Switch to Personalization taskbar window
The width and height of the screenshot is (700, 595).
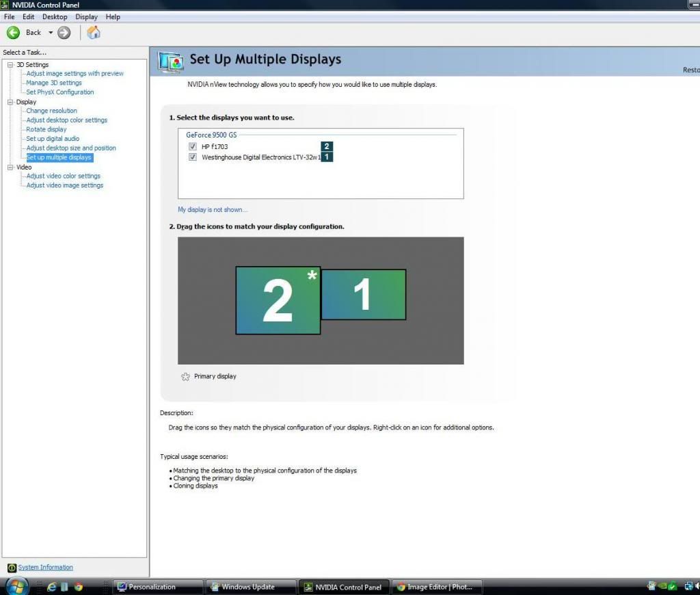[x=158, y=587]
